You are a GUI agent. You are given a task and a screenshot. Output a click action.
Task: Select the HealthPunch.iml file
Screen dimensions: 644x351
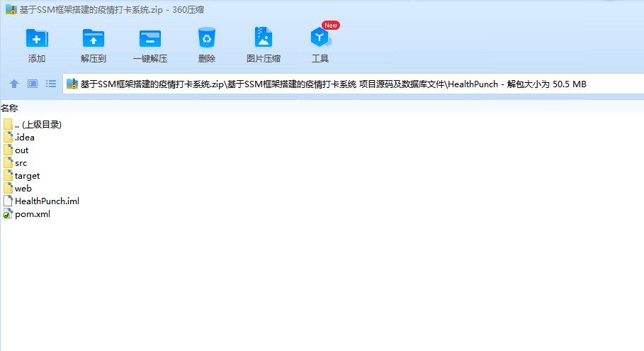click(x=41, y=201)
